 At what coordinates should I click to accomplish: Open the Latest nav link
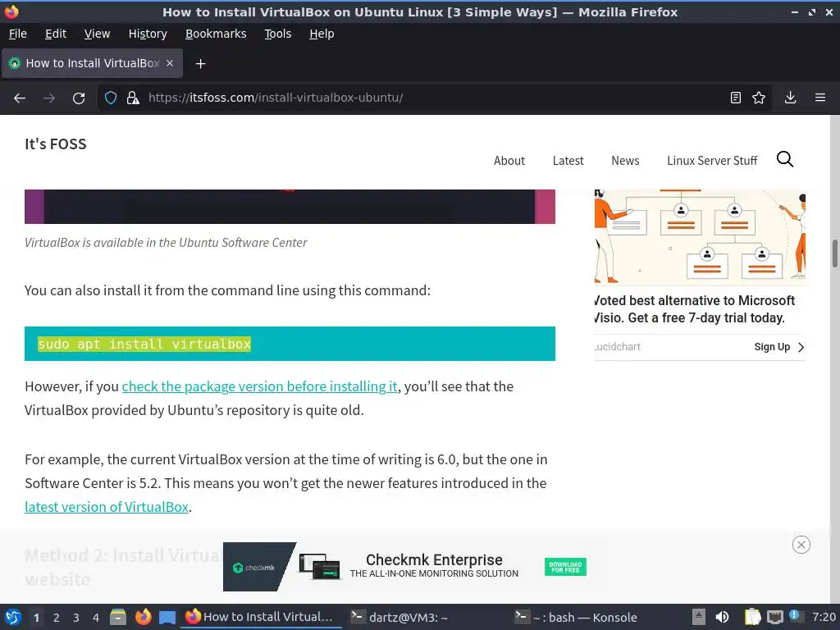tap(568, 161)
